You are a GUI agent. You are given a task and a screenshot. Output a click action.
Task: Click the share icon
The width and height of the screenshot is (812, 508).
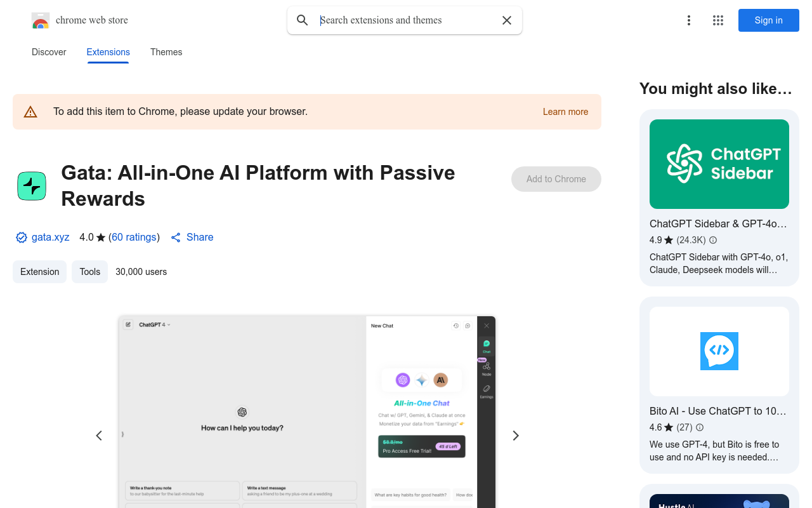176,237
